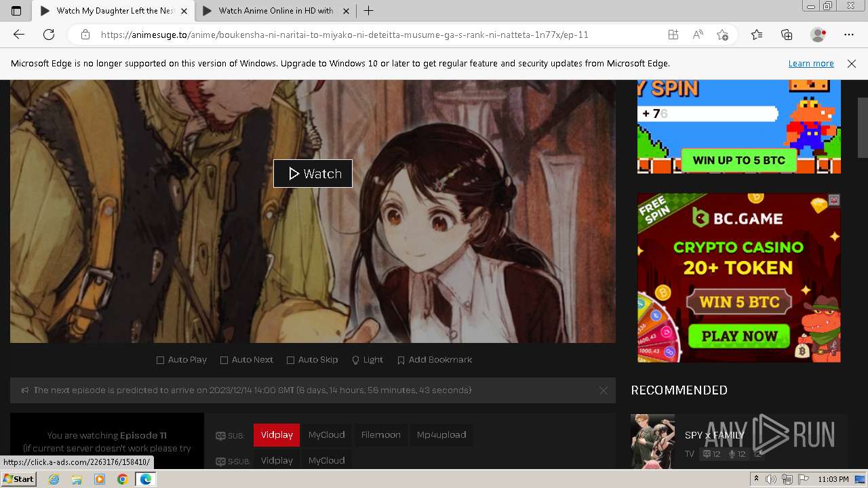Image resolution: width=868 pixels, height=488 pixels.
Task: Select the SUB MyCloud server
Action: pos(327,435)
